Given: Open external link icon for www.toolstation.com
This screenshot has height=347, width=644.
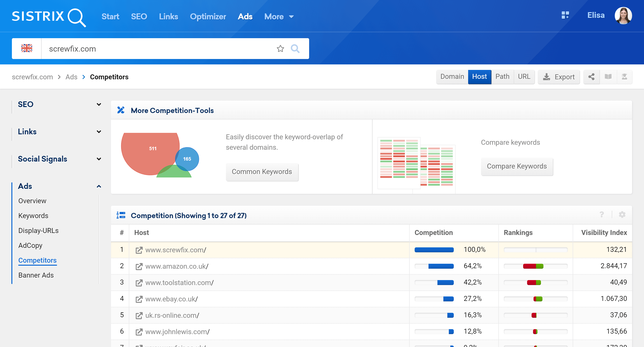Looking at the screenshot, I should tap(139, 283).
